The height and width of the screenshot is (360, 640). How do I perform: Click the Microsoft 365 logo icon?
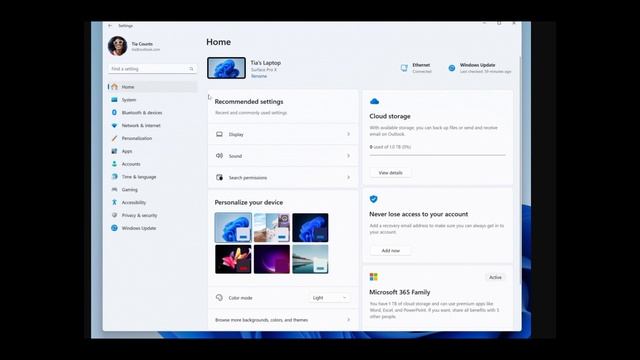coord(373,277)
